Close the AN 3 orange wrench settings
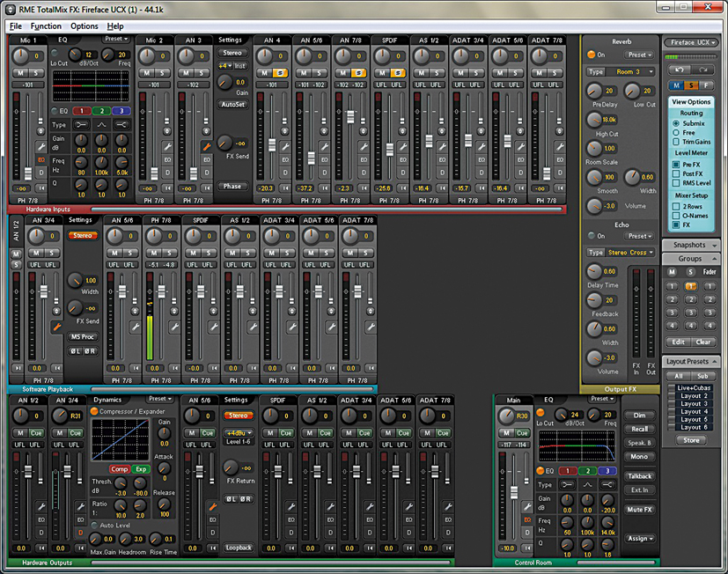Viewport: 728px width, 574px height. (207, 147)
